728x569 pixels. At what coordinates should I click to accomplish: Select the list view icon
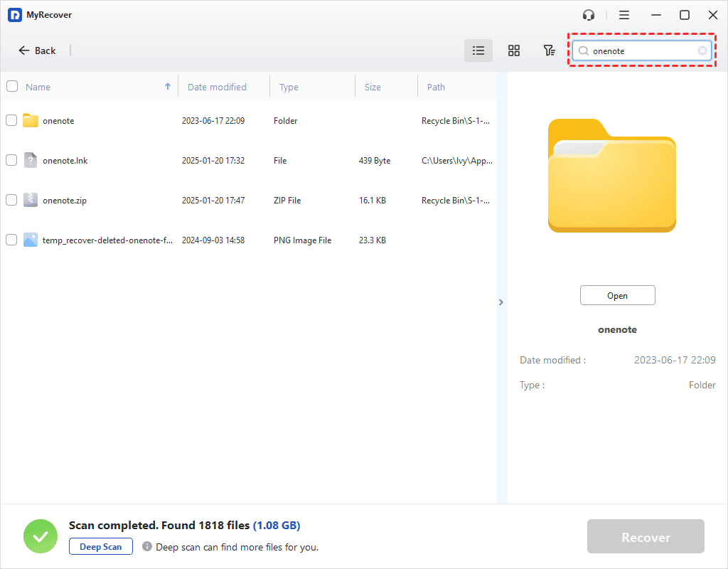pos(478,50)
